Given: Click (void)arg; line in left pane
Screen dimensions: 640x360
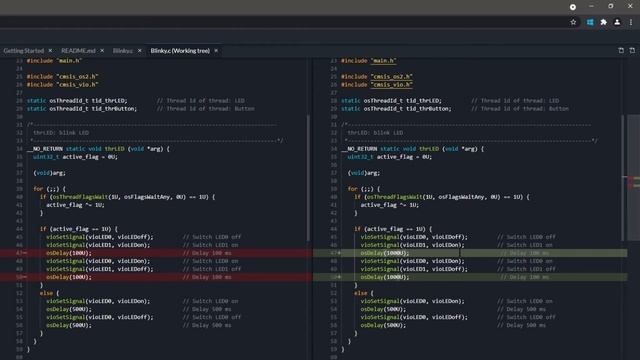Looking at the screenshot, I should [49, 173].
